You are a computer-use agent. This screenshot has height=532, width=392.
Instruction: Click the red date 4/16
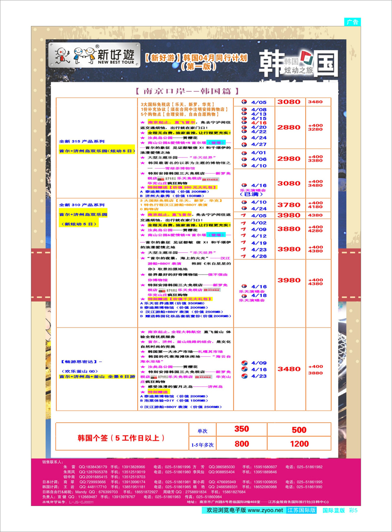pos(259,123)
